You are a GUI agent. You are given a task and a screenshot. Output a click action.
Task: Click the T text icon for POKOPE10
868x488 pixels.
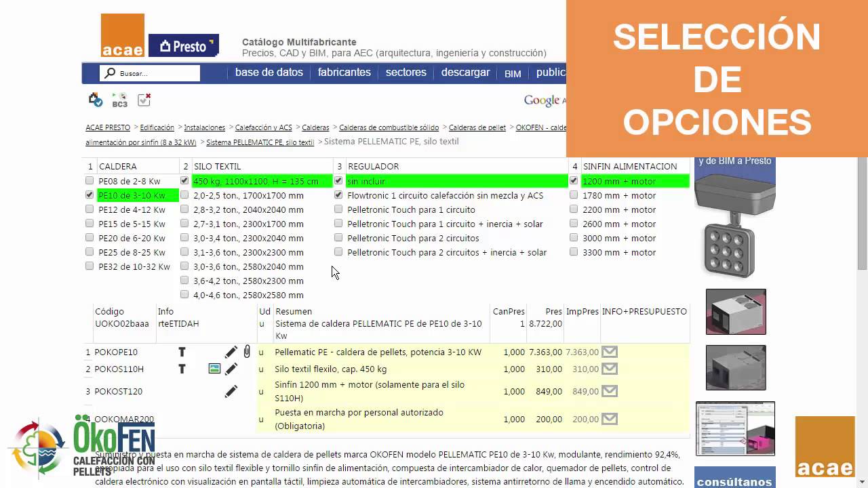click(x=182, y=352)
